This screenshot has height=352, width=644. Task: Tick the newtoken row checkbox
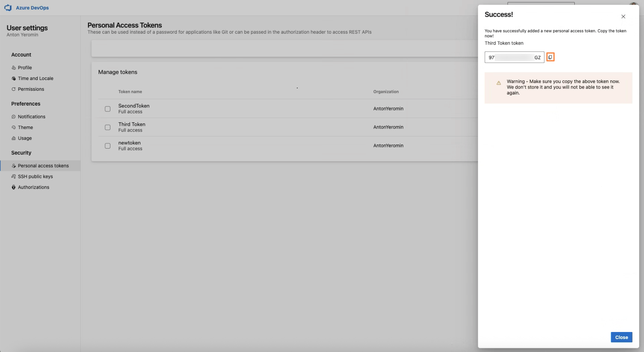coord(107,146)
